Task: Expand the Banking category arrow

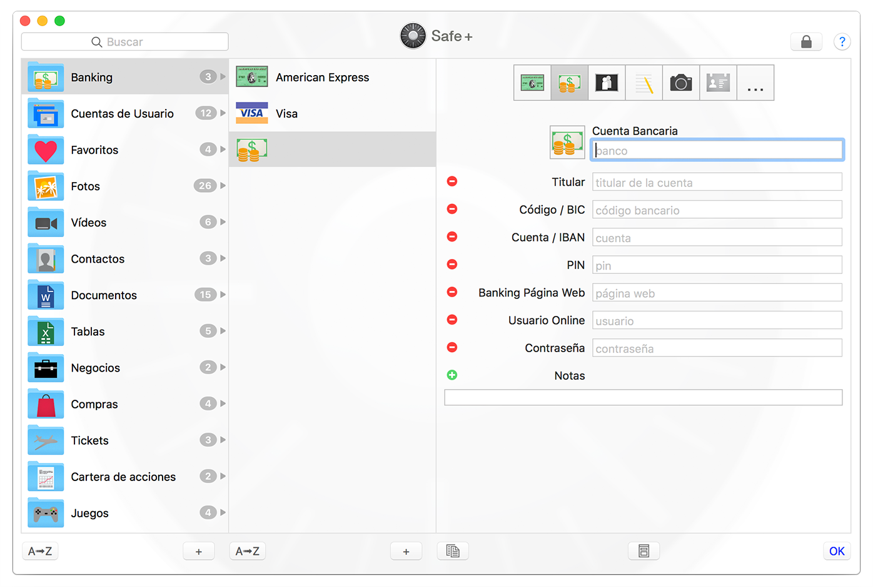Action: tap(223, 77)
